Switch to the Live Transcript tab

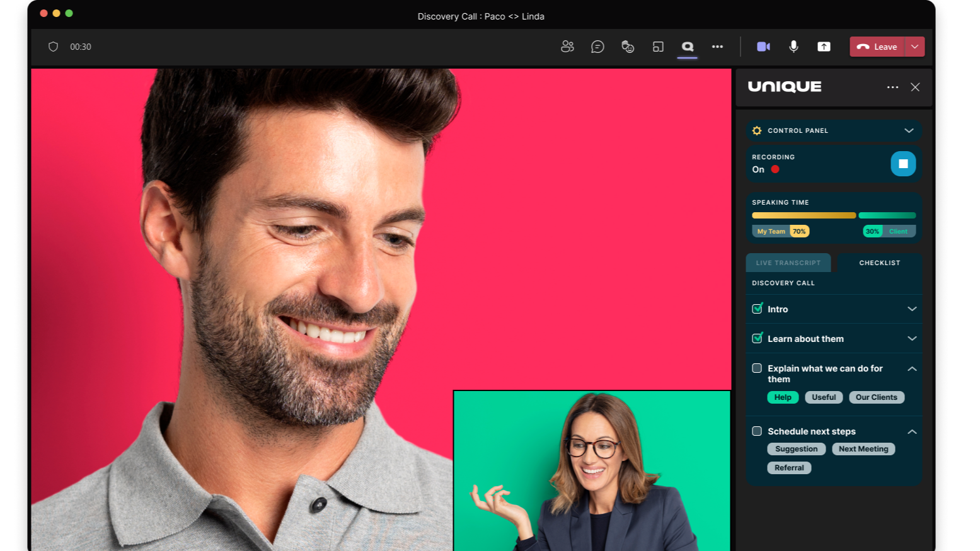pyautogui.click(x=788, y=263)
